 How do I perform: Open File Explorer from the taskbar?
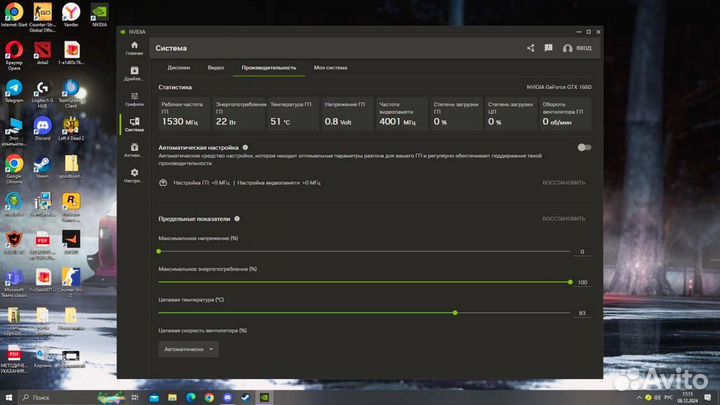pos(172,397)
